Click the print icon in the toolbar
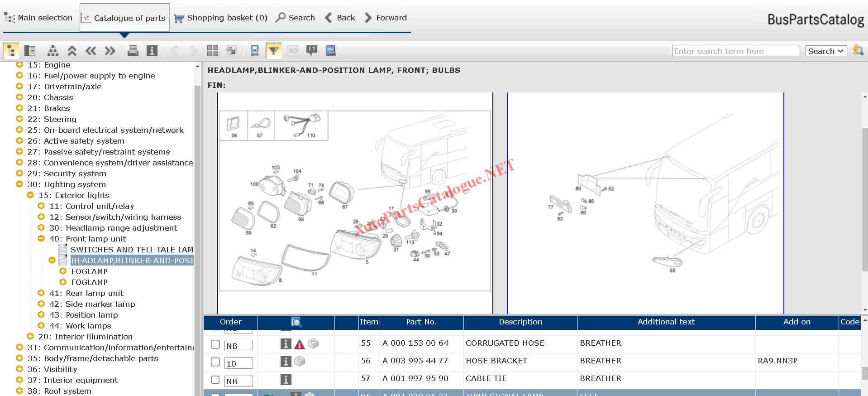This screenshot has height=396, width=868. click(x=133, y=51)
